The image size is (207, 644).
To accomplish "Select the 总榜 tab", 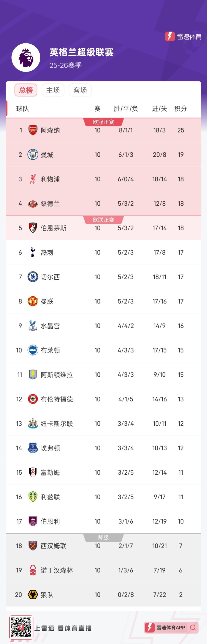I will tap(26, 90).
